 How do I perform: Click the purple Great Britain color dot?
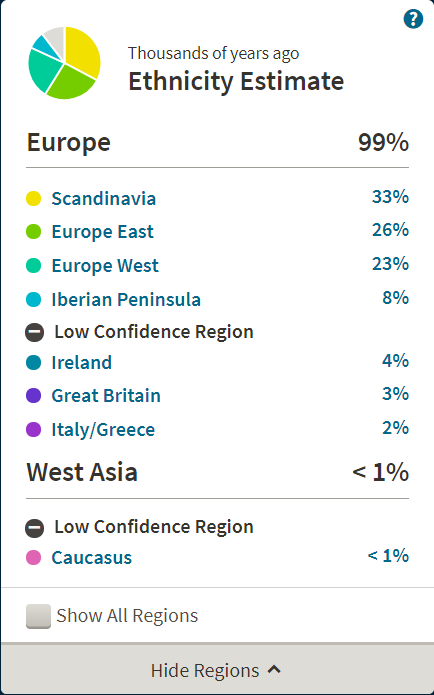(x=34, y=395)
